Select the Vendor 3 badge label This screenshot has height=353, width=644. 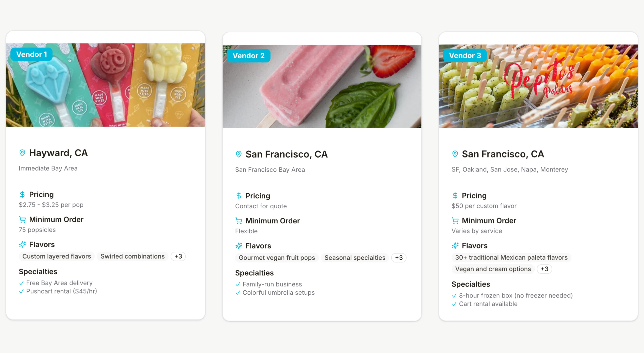pyautogui.click(x=465, y=56)
